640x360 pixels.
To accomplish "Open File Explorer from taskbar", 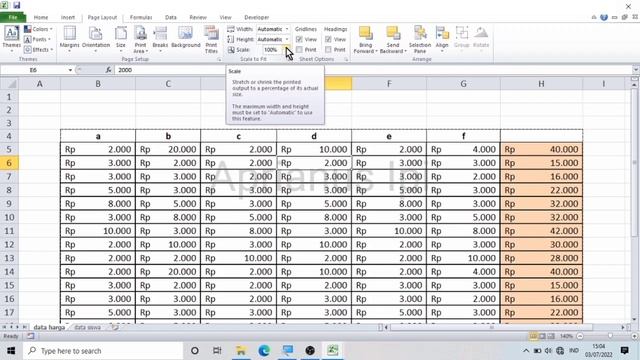I will [241, 351].
